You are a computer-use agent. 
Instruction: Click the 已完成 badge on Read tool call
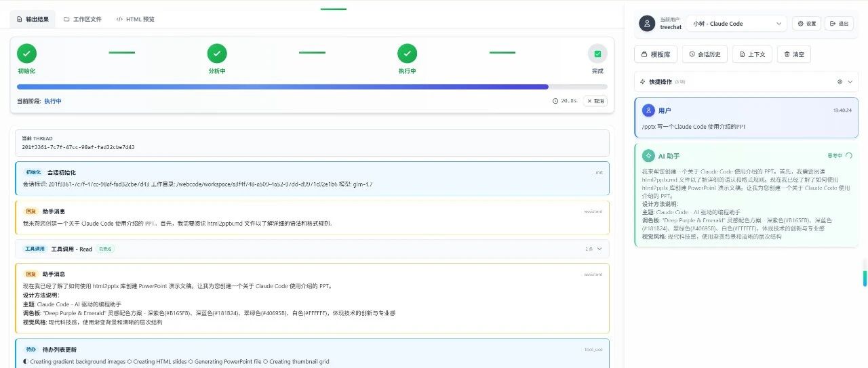(x=105, y=249)
